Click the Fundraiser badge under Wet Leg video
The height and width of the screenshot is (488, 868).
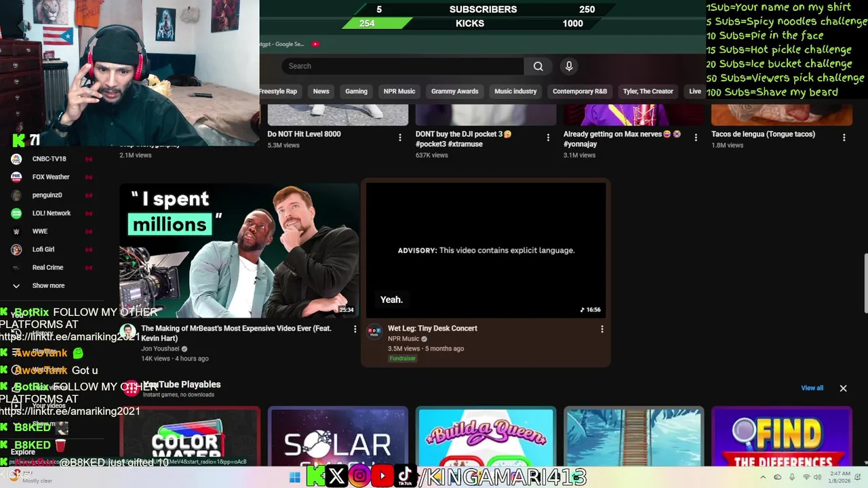coord(403,359)
